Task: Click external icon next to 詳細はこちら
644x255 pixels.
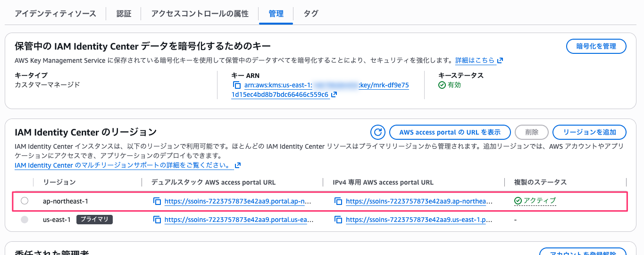Action: (500, 60)
